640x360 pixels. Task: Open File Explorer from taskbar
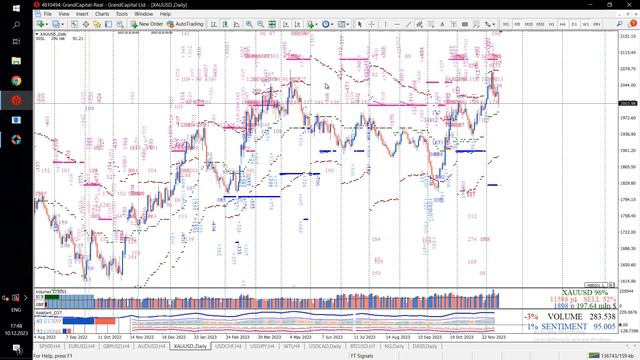click(16, 61)
